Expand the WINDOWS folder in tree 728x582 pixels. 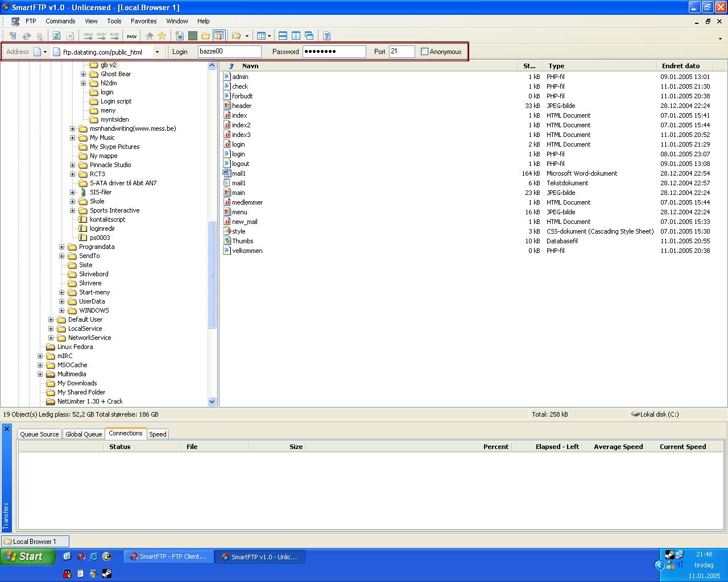(x=61, y=310)
